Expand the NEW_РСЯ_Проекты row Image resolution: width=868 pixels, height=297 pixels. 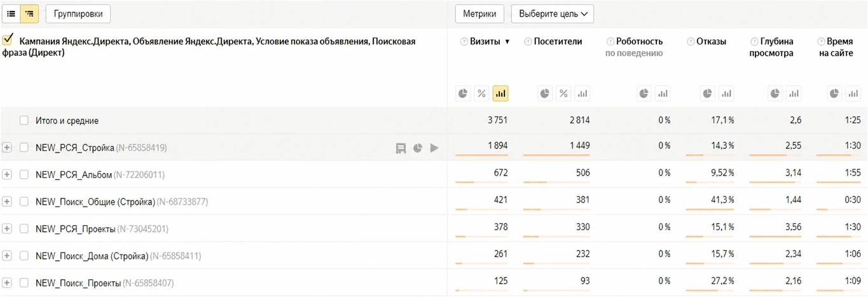coord(7,228)
